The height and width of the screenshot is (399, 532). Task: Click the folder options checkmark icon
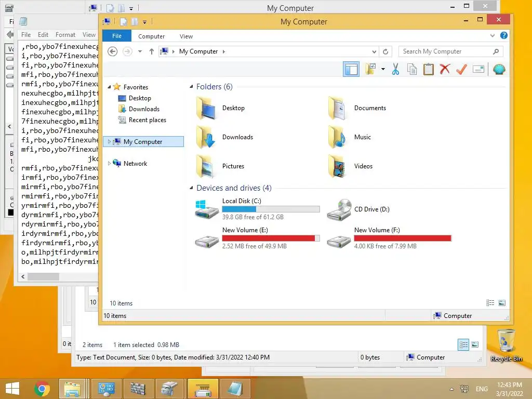click(x=370, y=69)
